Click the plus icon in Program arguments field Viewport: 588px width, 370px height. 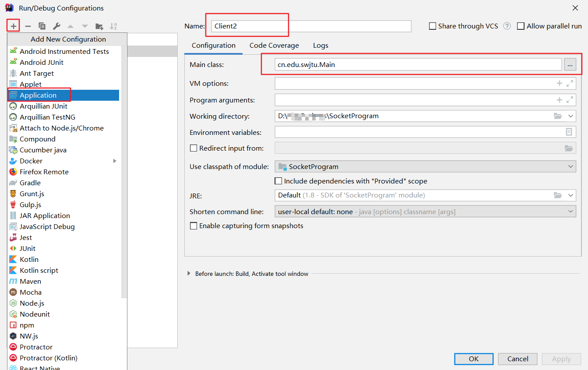[x=559, y=100]
